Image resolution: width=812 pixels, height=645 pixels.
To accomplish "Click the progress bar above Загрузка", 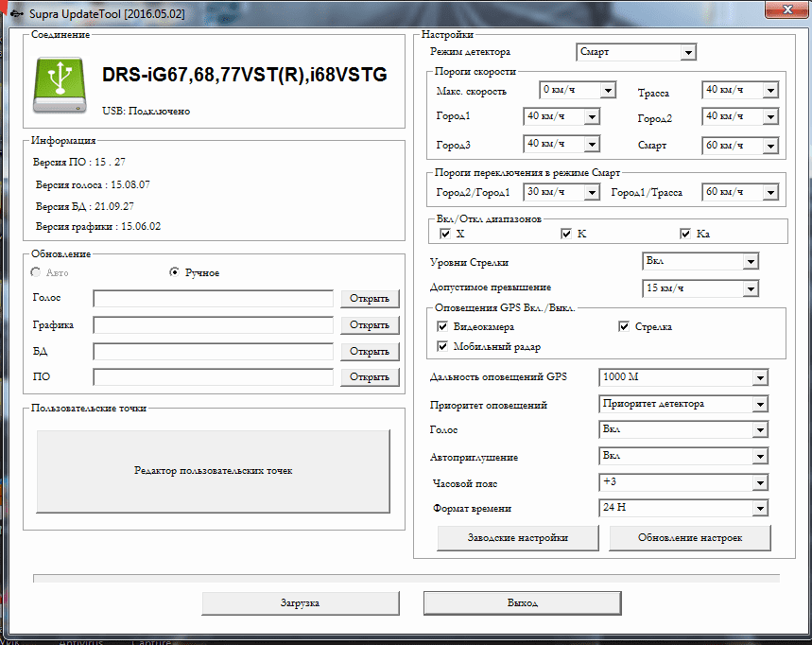I will coord(406,576).
